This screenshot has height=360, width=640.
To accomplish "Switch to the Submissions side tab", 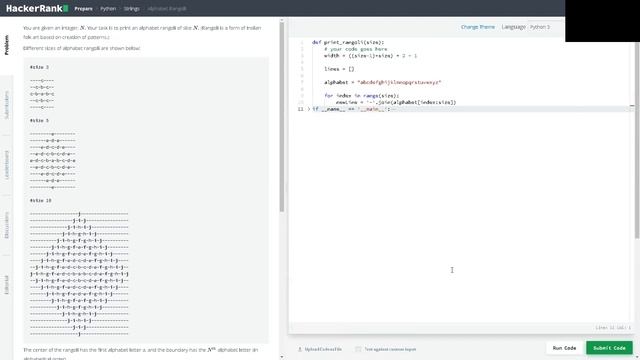I will point(7,105).
